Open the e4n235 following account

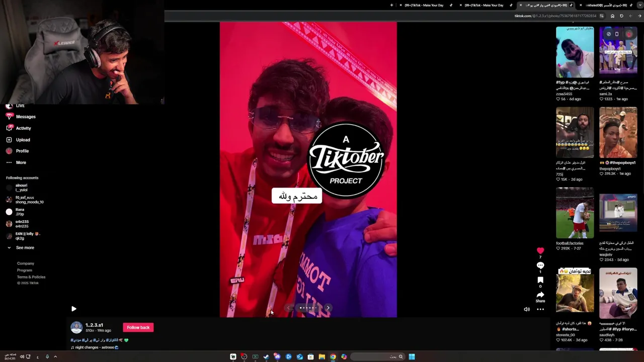click(17, 224)
